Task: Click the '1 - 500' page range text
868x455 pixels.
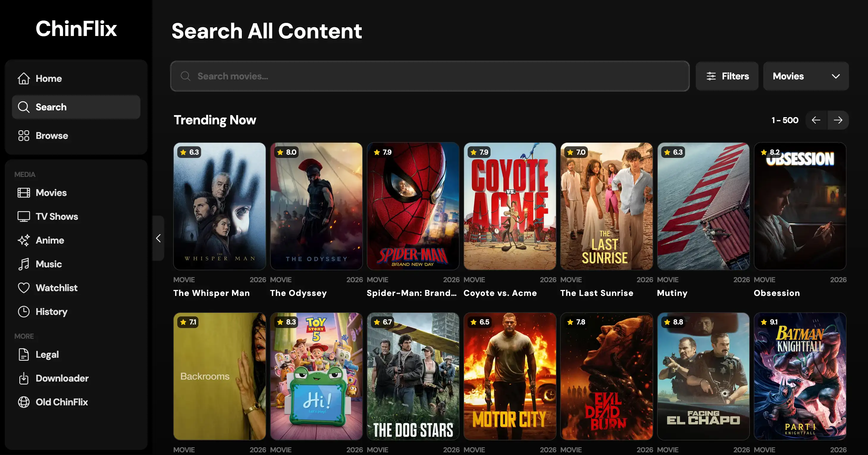Action: point(785,120)
